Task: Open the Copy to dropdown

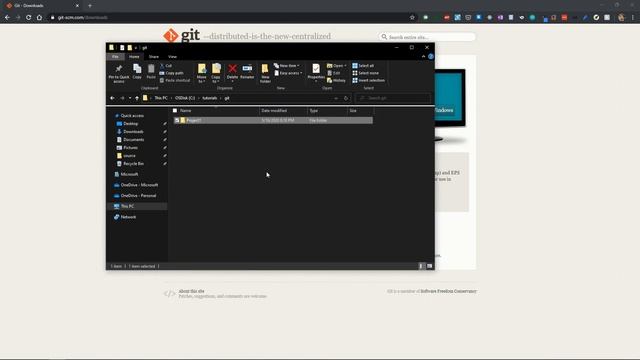Action: pyautogui.click(x=216, y=73)
